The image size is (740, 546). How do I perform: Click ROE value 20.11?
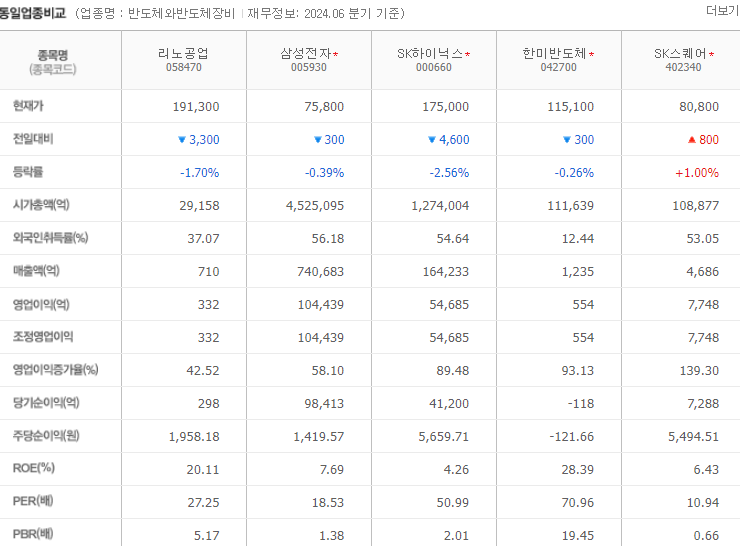click(203, 470)
